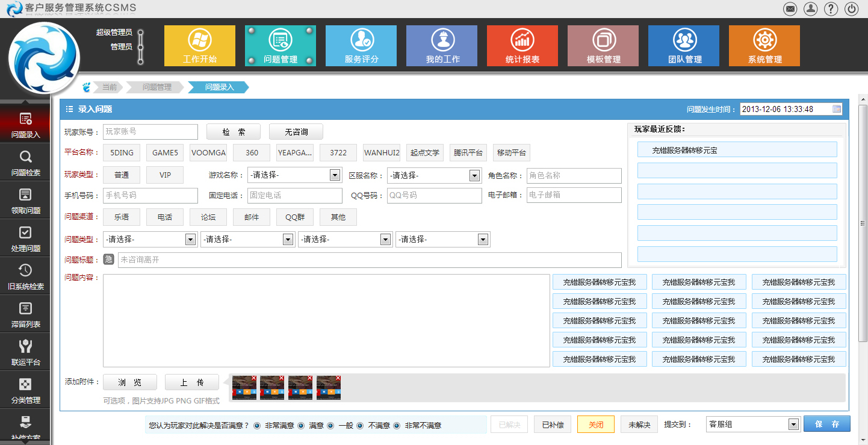The width and height of the screenshot is (868, 445).
Task: Choose the 5DING platform
Action: click(x=122, y=152)
